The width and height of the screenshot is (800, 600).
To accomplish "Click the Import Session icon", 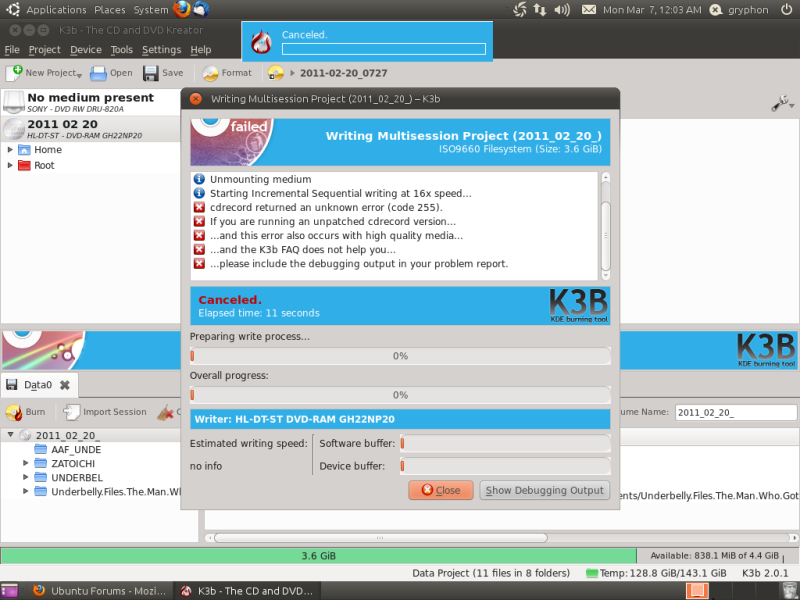I will click(x=71, y=412).
